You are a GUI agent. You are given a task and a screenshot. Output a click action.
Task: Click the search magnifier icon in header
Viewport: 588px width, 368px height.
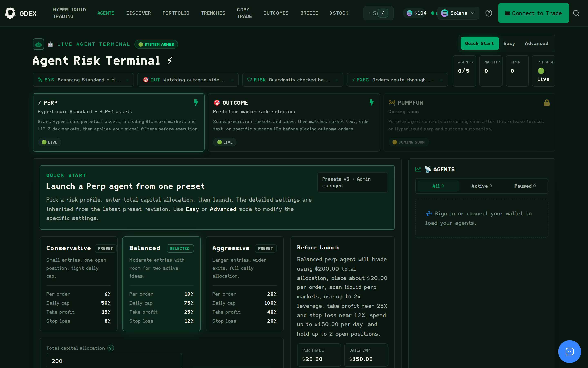tap(576, 13)
